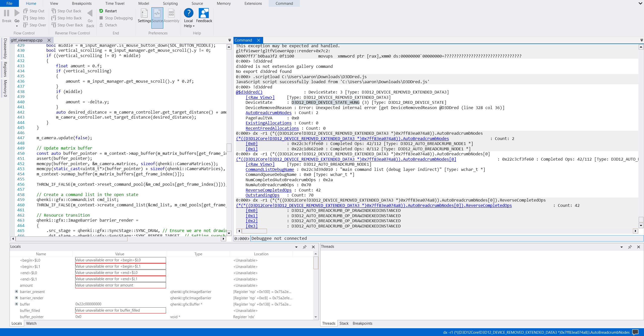Click the Command window horizontal scrollbar thumb

(254, 231)
